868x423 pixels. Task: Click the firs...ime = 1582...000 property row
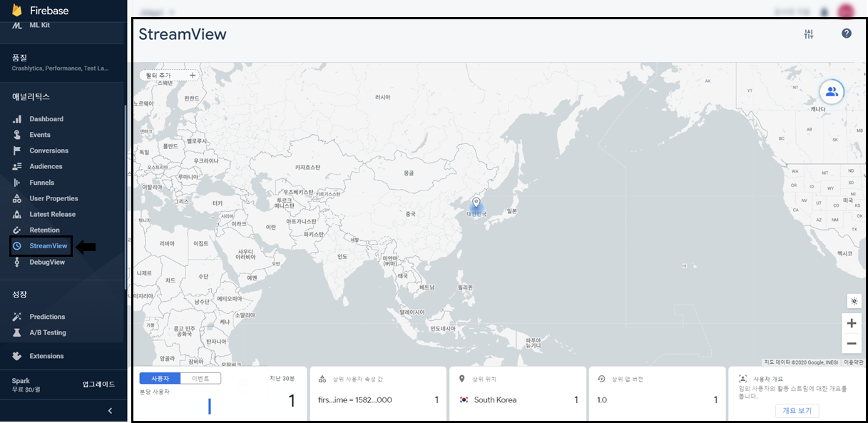point(378,400)
